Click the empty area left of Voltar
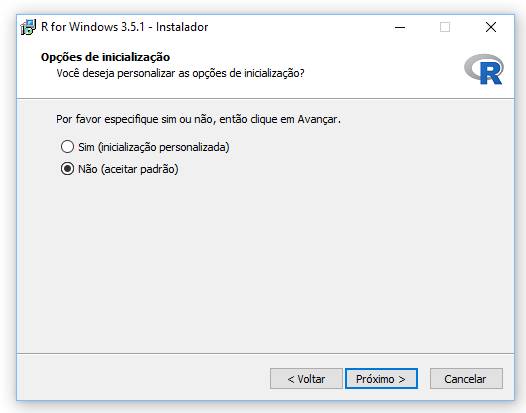The width and height of the screenshot is (526, 413). pos(143,378)
